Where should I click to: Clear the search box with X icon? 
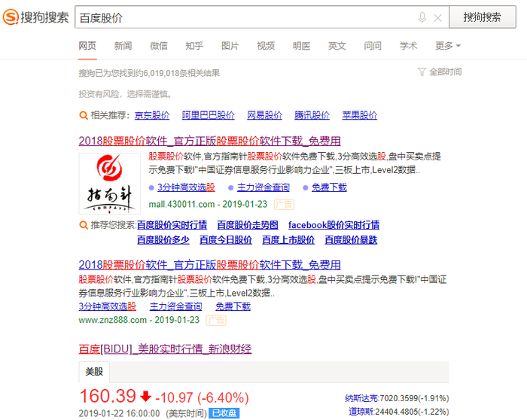click(437, 18)
